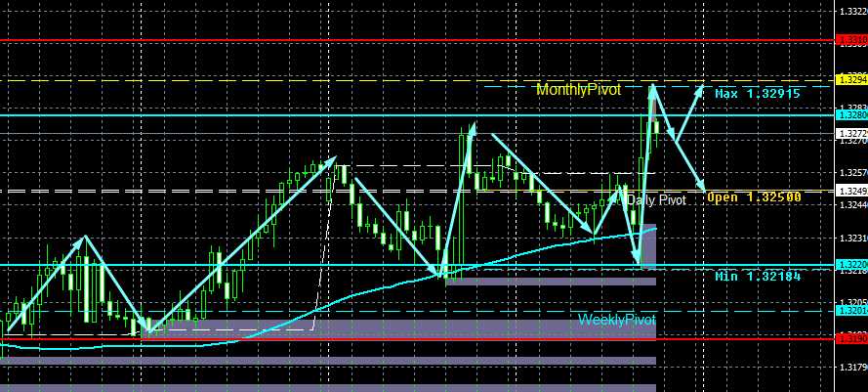
Task: Click the 1.3244 axis price value
Action: tap(853, 205)
